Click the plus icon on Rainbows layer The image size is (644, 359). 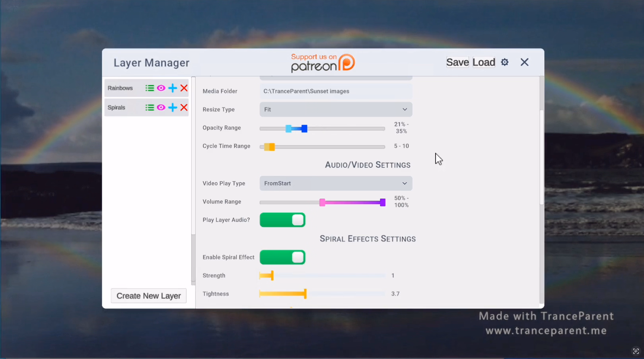click(x=173, y=88)
